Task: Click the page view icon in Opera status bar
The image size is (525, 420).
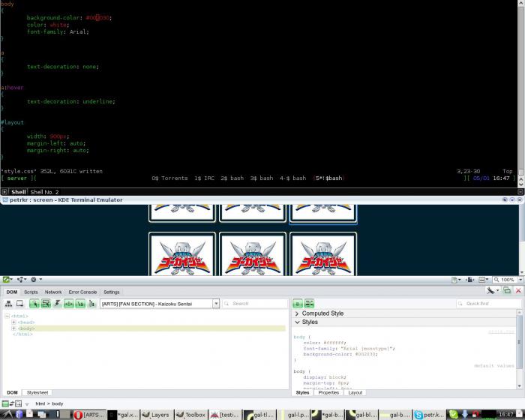Action: coord(454,280)
